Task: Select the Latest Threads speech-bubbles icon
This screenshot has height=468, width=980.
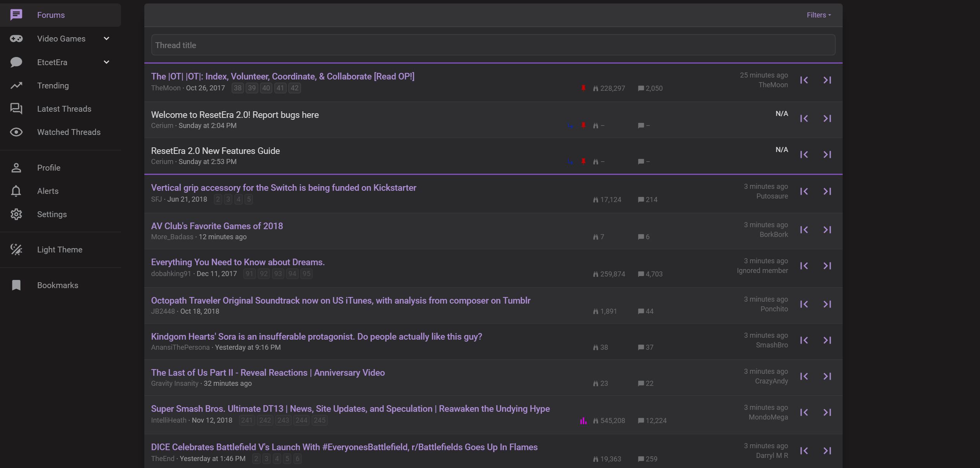Action: coord(16,109)
